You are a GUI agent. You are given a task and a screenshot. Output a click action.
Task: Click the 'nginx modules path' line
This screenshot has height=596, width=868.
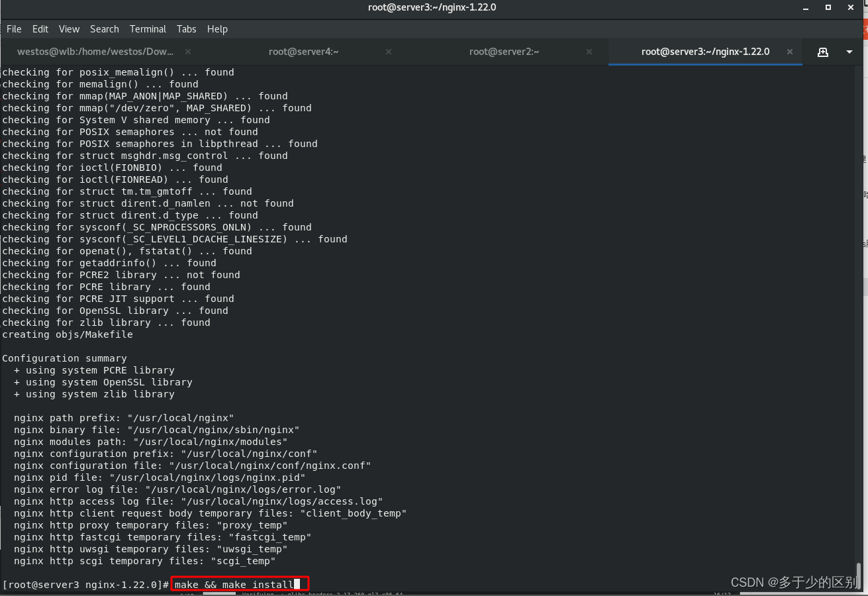151,442
